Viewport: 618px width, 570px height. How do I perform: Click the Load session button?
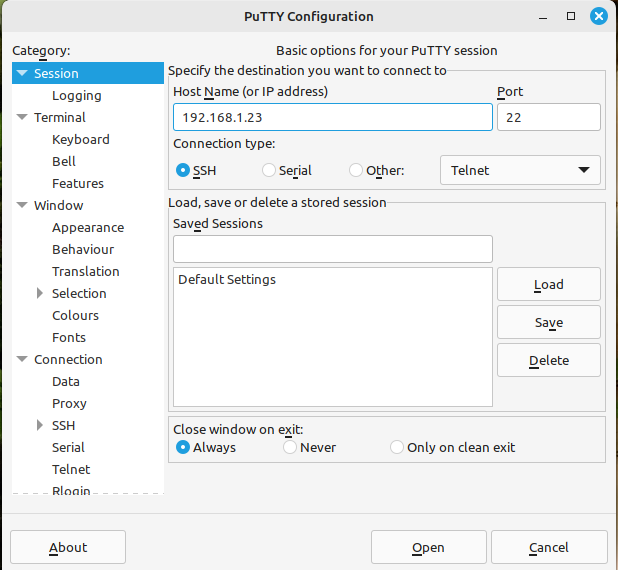coord(548,284)
